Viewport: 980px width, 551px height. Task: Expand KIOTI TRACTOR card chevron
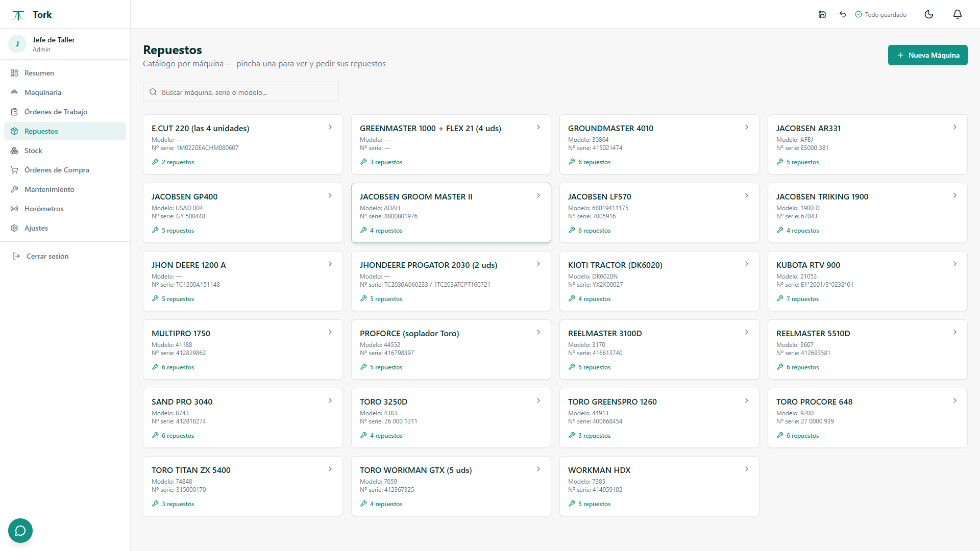click(x=747, y=264)
